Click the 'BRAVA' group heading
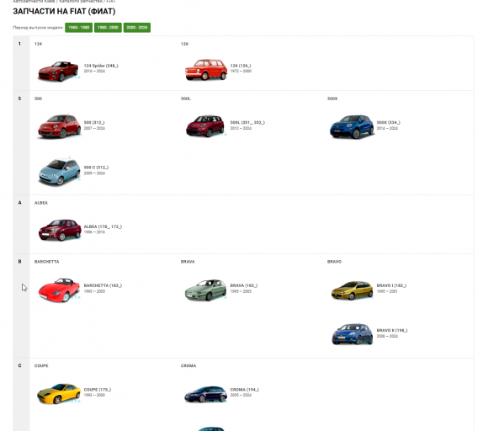The image size is (504, 431). pos(188,262)
